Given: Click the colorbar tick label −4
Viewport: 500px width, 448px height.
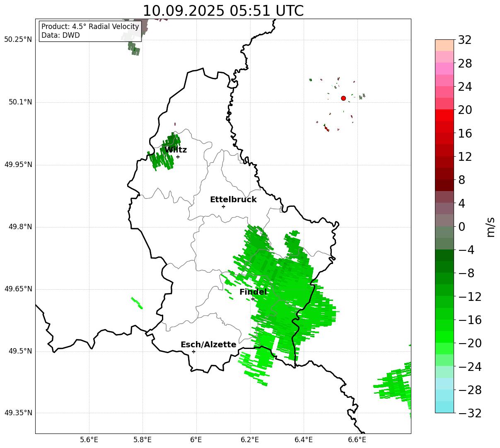Looking at the screenshot, I should 466,250.
